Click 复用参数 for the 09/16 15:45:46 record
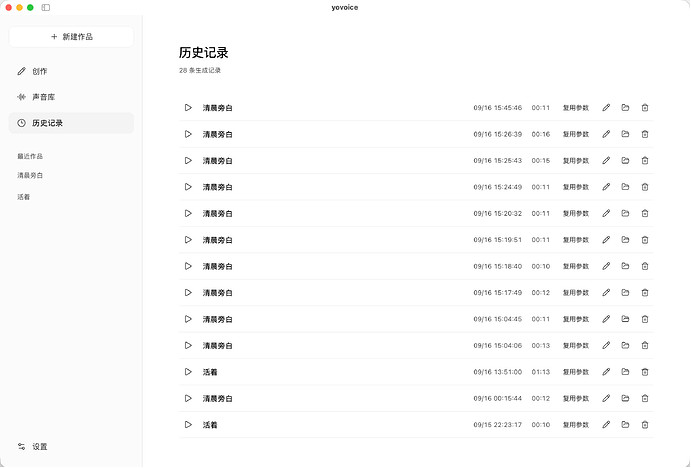This screenshot has width=691, height=468. pyautogui.click(x=576, y=108)
